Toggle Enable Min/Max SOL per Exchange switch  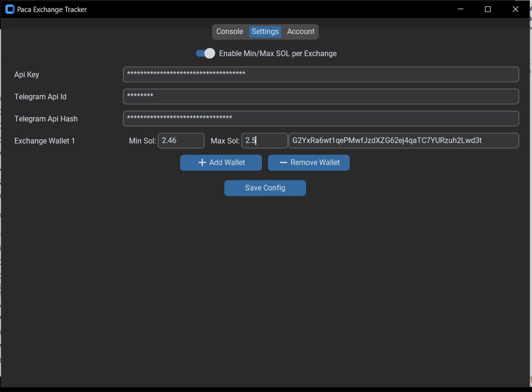206,53
